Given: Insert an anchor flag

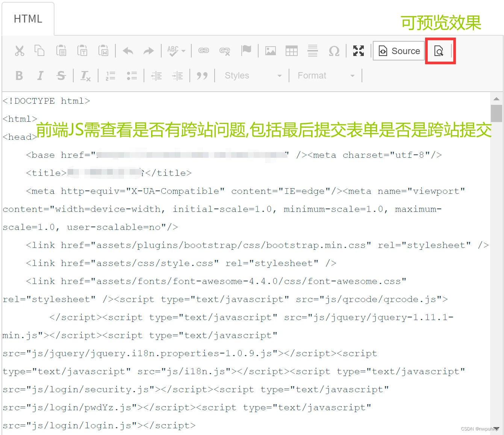Looking at the screenshot, I should pyautogui.click(x=246, y=50).
